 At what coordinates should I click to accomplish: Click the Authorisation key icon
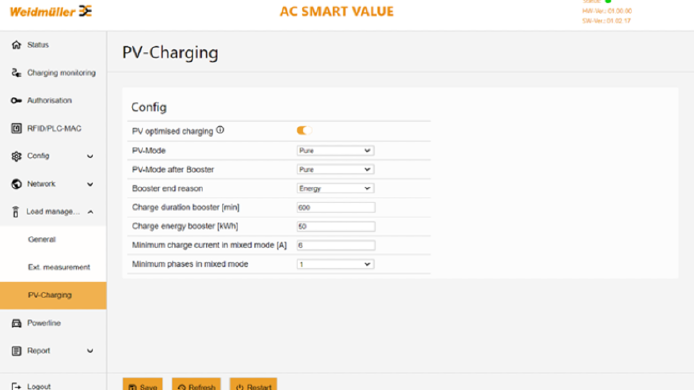click(16, 100)
